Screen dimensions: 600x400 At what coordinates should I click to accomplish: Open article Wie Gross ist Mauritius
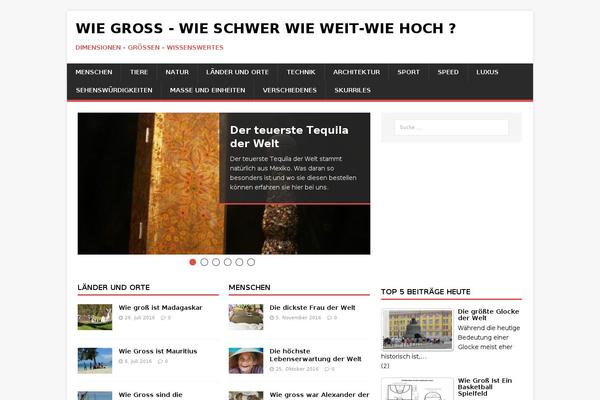tap(158, 351)
